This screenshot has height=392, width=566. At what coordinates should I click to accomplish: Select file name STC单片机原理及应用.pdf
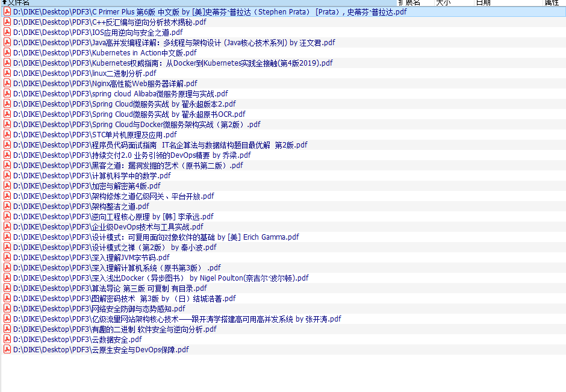pos(95,134)
